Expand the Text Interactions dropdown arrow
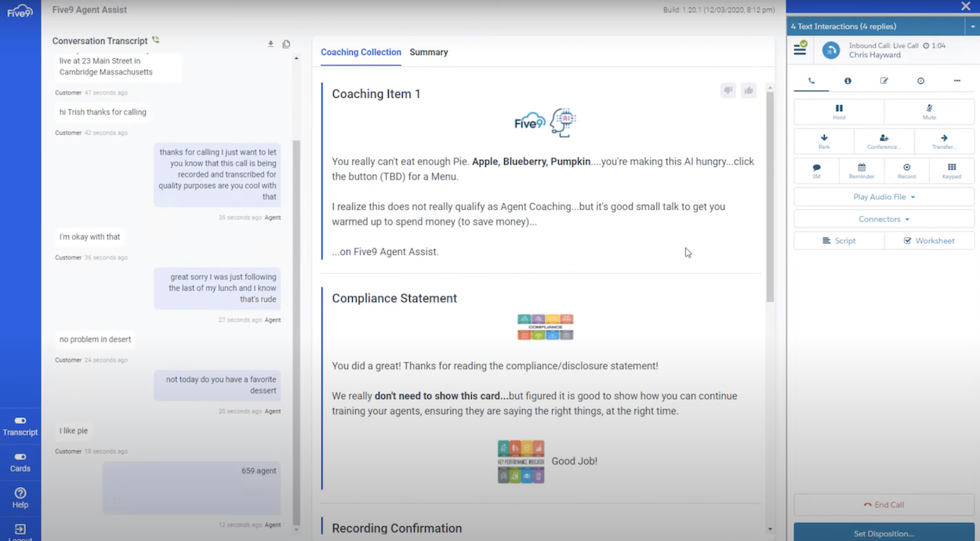980x541 pixels. (x=973, y=27)
